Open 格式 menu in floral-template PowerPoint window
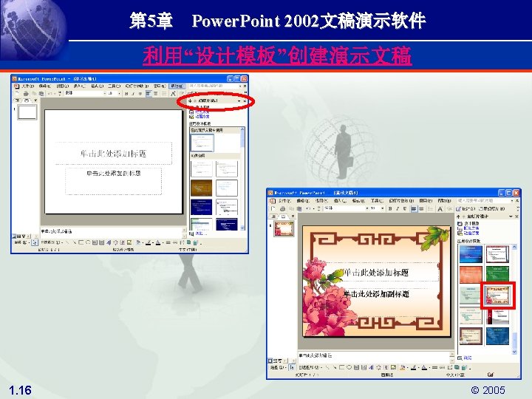Image resolution: width=532 pixels, height=399 pixels. [358, 201]
